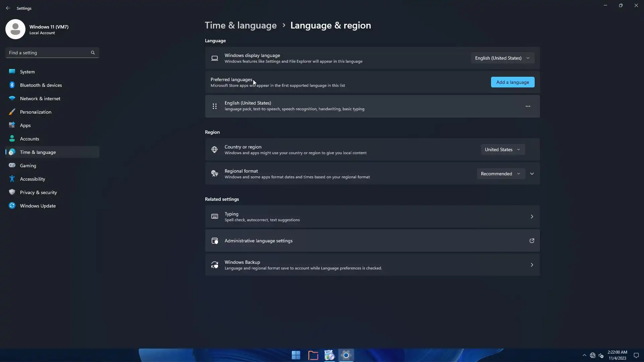Open File Explorer from the taskbar
Viewport: 644px width, 362px height.
(313, 355)
